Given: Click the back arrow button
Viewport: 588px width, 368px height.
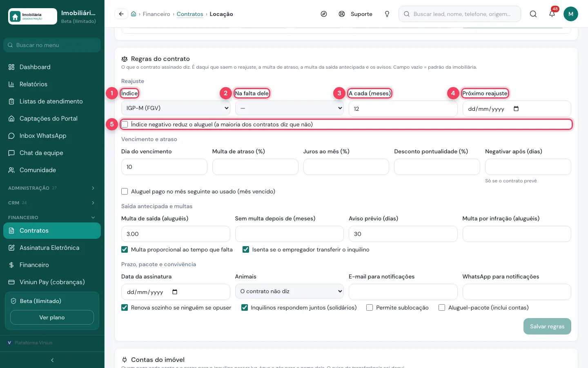Looking at the screenshot, I should pos(121,14).
